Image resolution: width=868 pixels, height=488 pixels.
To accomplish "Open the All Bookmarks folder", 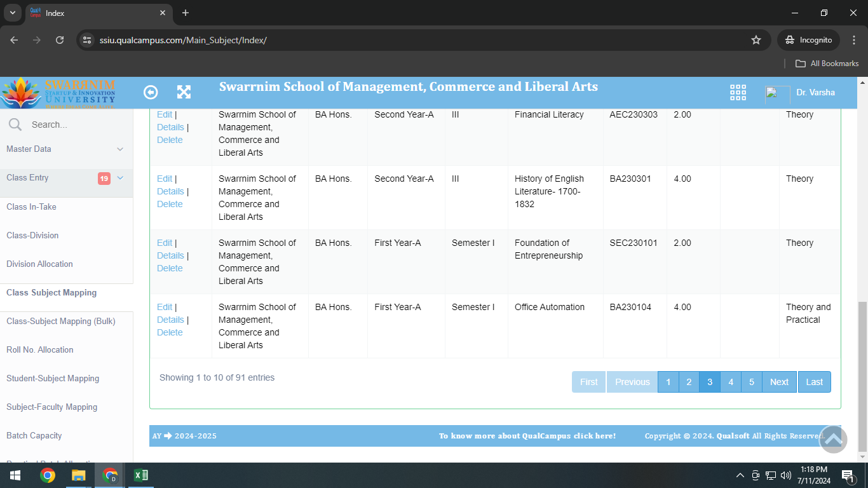I will (x=827, y=64).
